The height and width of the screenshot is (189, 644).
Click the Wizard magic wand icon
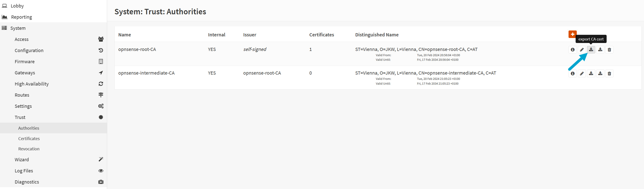click(101, 159)
